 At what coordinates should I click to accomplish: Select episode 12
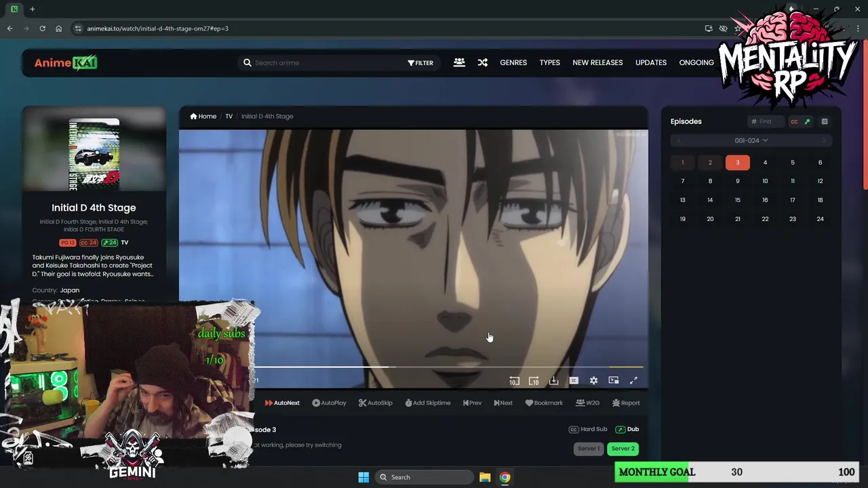click(820, 181)
